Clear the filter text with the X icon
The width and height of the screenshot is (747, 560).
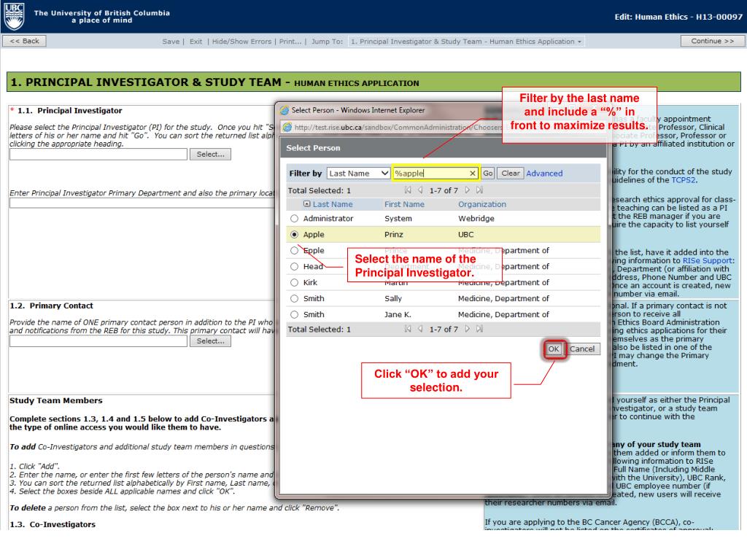[x=472, y=174]
